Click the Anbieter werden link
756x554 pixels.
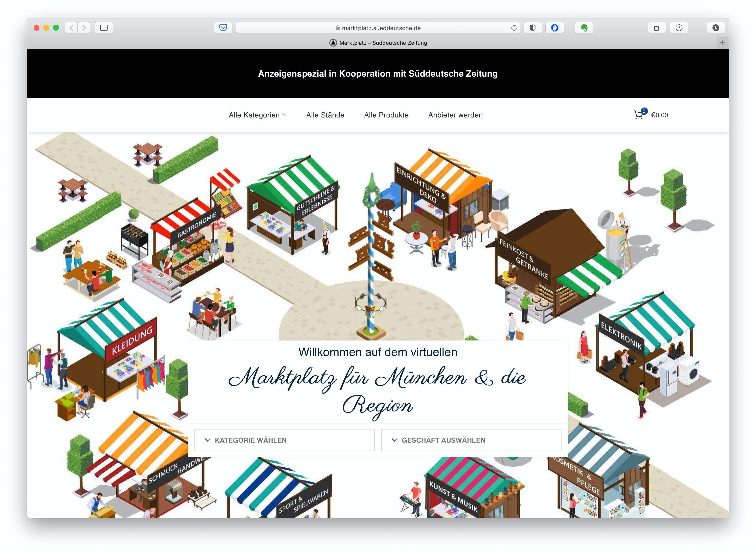[455, 115]
